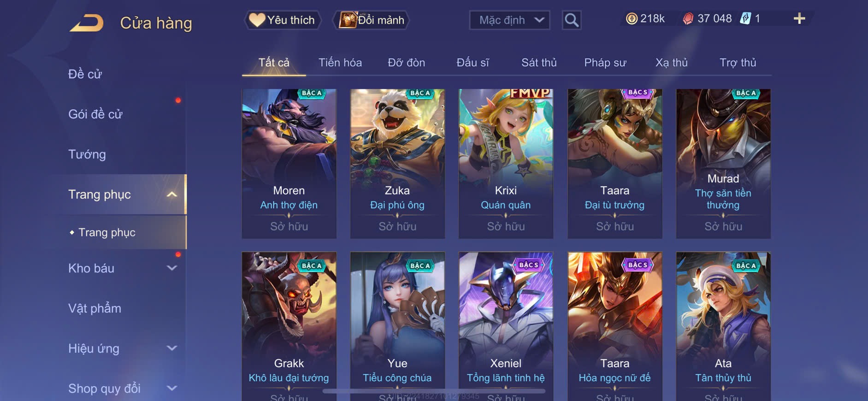Screen dimensions: 868x401
Task: Open Tướng in the sidebar
Action: pyautogui.click(x=87, y=154)
